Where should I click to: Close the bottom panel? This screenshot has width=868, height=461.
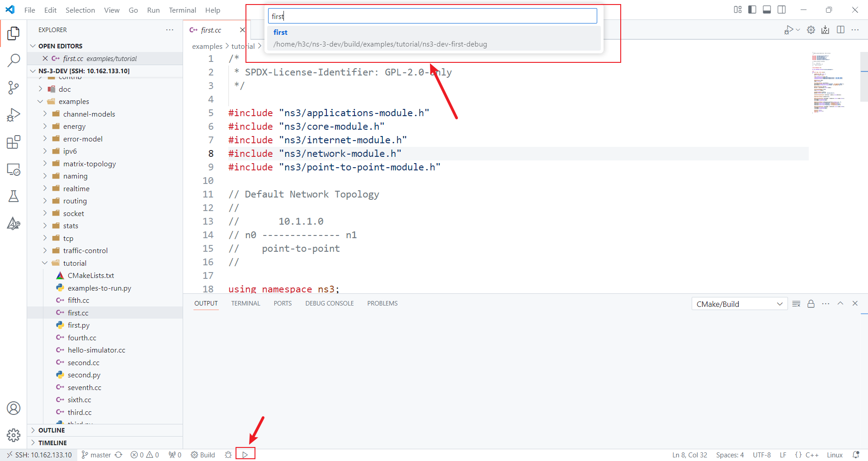point(855,303)
